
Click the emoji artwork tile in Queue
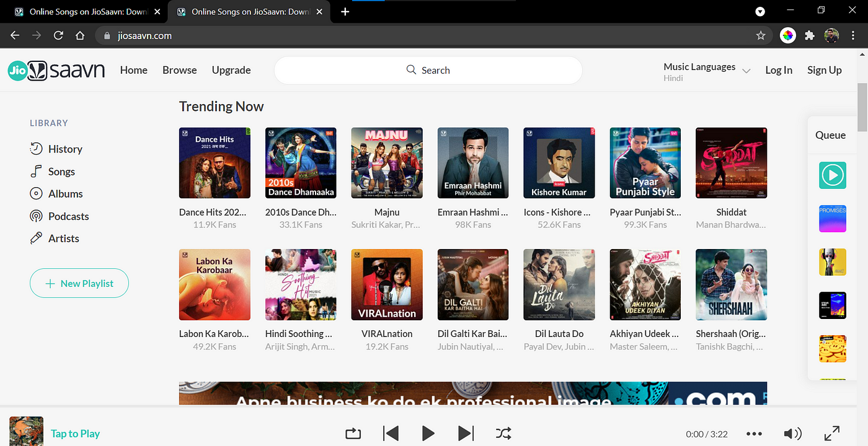(832, 349)
